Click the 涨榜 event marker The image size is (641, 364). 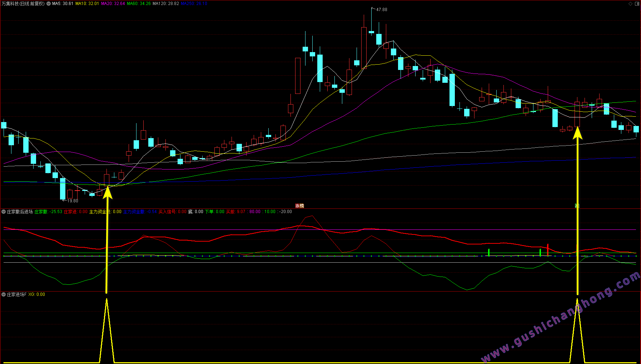point(299,206)
